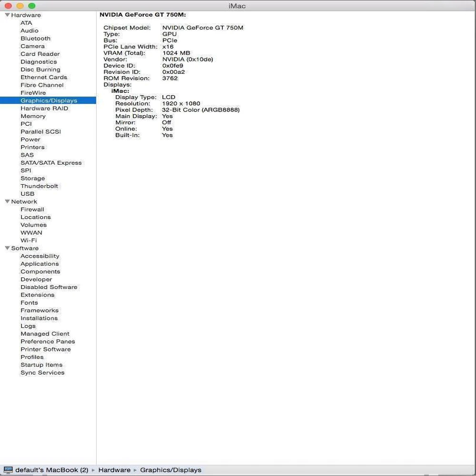Open Logs entry
The image size is (476, 476).
(x=28, y=326)
